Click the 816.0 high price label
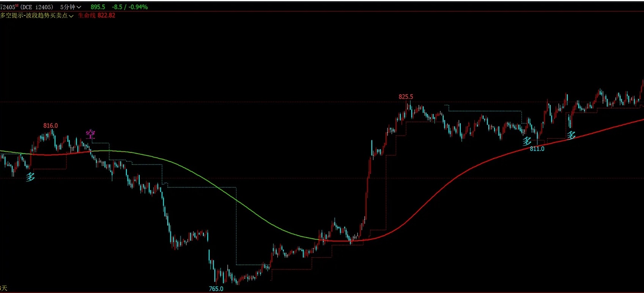The image size is (644, 293). click(x=50, y=126)
